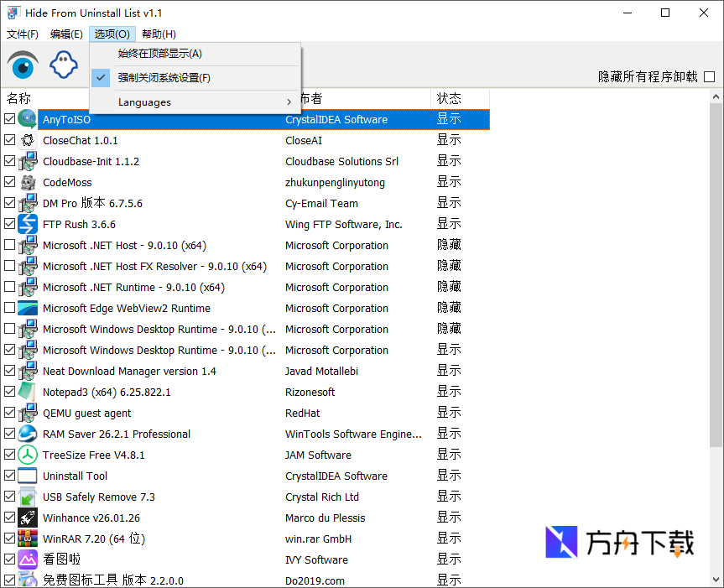Click the QEMU guest agent icon

click(x=28, y=413)
